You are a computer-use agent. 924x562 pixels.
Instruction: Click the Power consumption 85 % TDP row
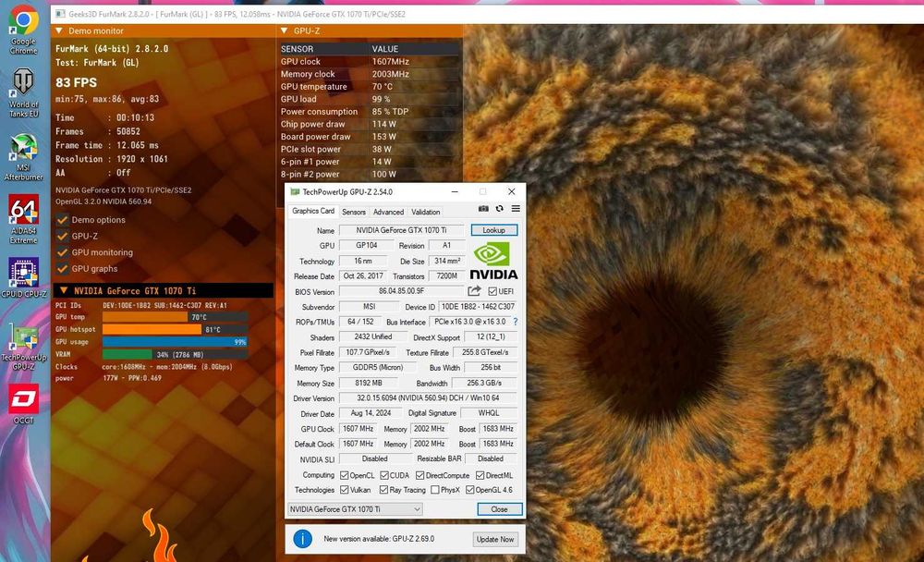point(370,112)
